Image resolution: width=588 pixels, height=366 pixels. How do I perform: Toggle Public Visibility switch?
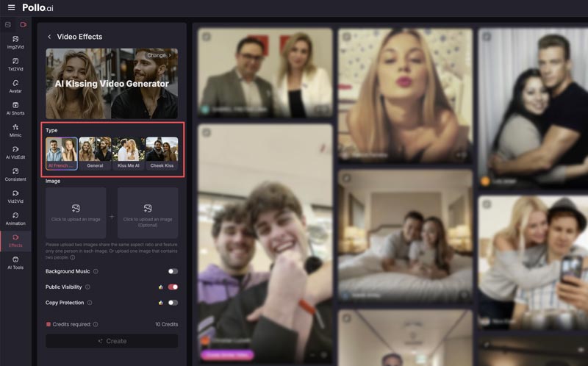[173, 287]
